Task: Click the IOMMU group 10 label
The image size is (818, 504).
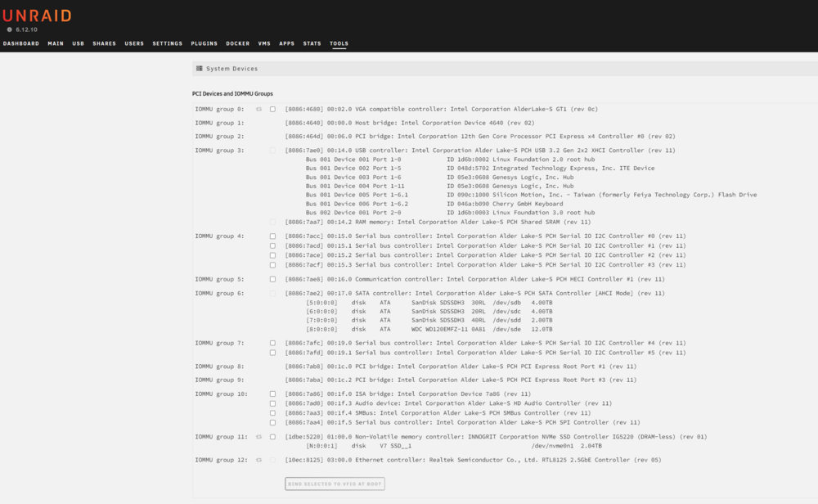Action: coord(221,394)
